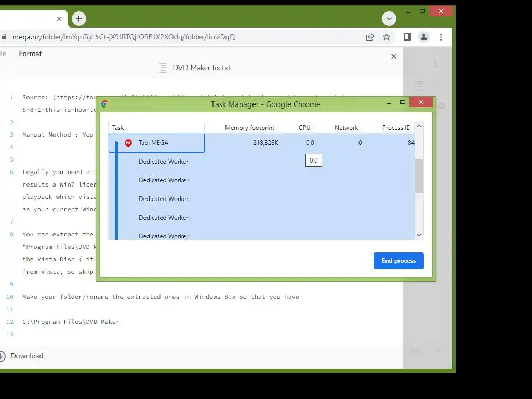Open a new Chrome tab
This screenshot has height=399, width=532.
point(79,19)
